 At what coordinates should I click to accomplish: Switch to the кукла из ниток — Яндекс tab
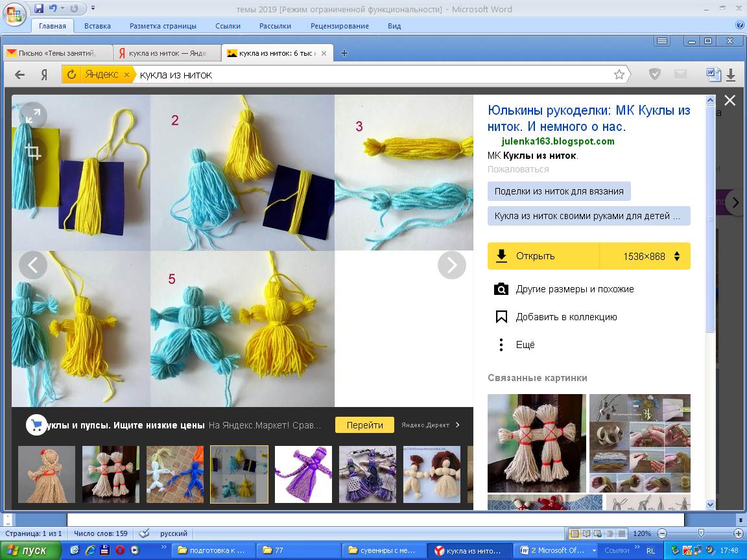point(167,53)
